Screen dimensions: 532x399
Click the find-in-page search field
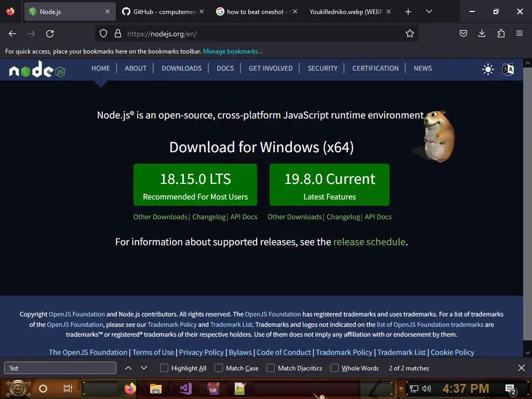click(60, 368)
